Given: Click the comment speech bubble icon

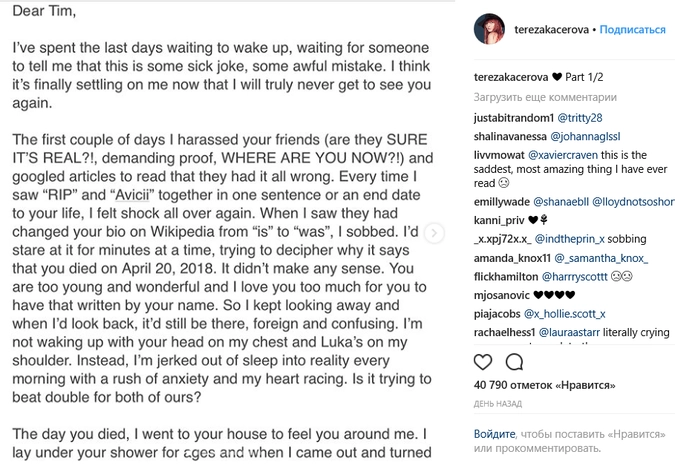Looking at the screenshot, I should click(x=514, y=361).
